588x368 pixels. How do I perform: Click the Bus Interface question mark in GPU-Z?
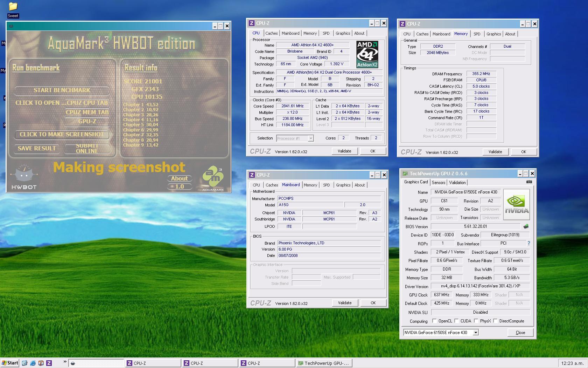528,243
